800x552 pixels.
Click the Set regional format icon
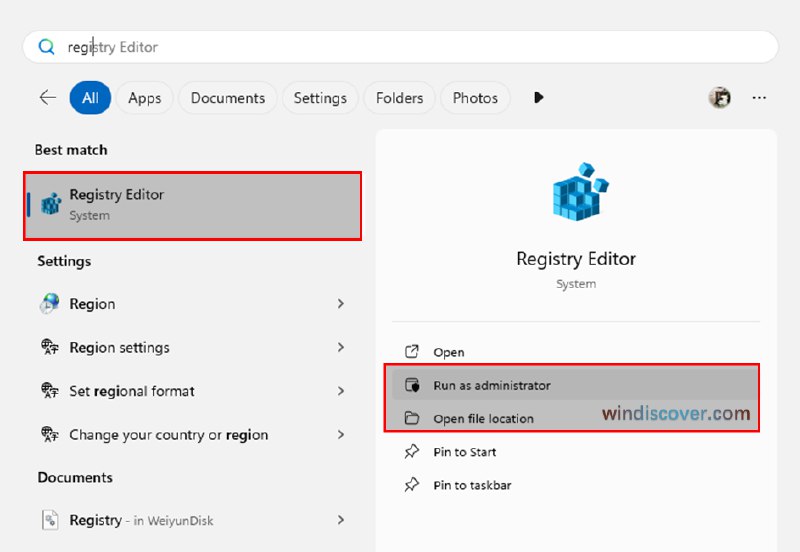pyautogui.click(x=49, y=391)
